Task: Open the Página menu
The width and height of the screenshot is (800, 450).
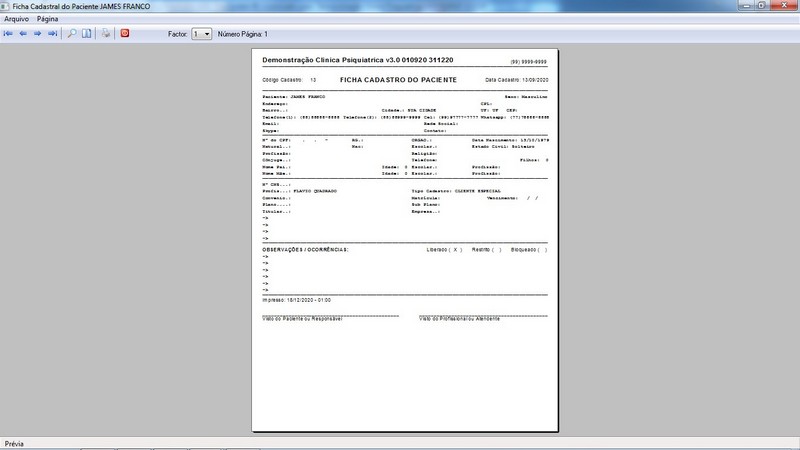Action: (x=47, y=19)
